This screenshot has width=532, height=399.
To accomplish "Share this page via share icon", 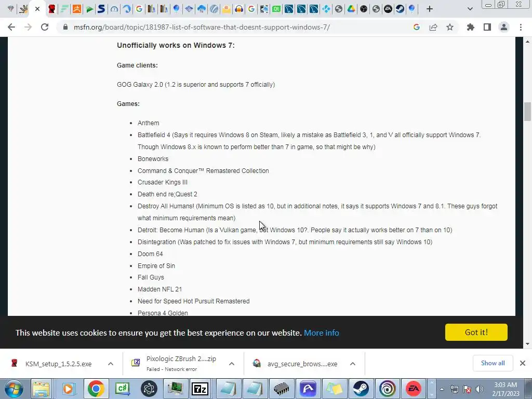I will click(433, 27).
